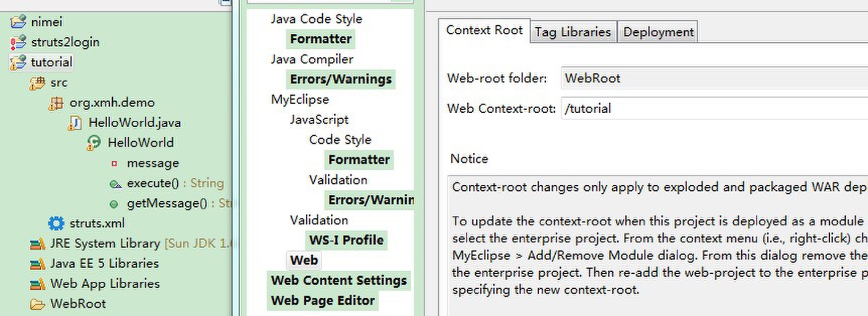The height and width of the screenshot is (316, 868).
Task: Open struts.xml in the explorer
Action: [x=97, y=223]
